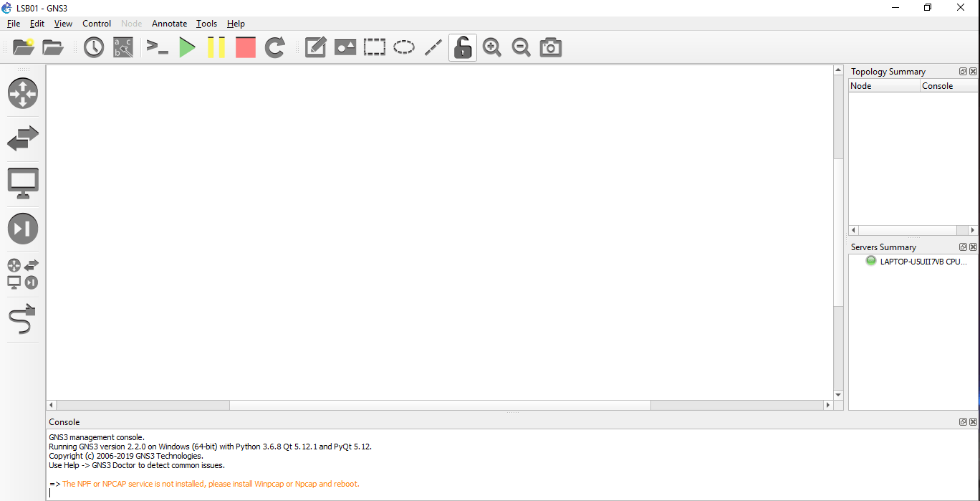This screenshot has width=980, height=501.
Task: Click the workspace horizontal scrollbar
Action: coord(440,405)
